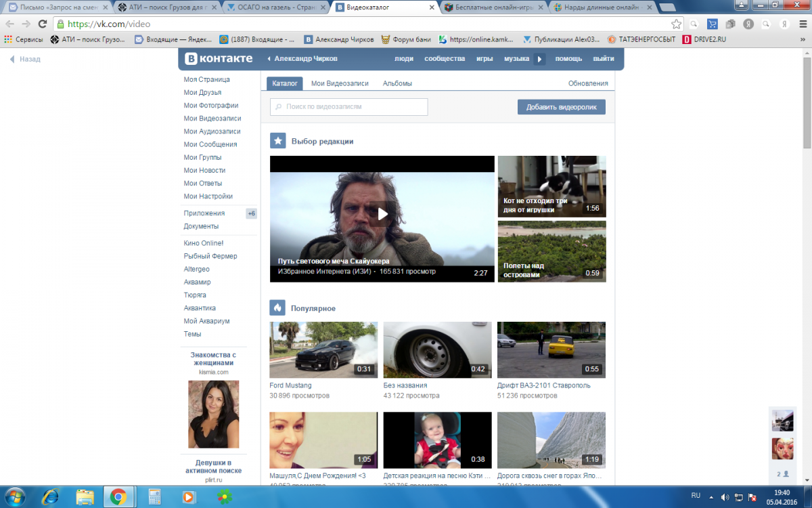Click the RU language indicator
Image resolution: width=812 pixels, height=508 pixels.
coord(694,496)
